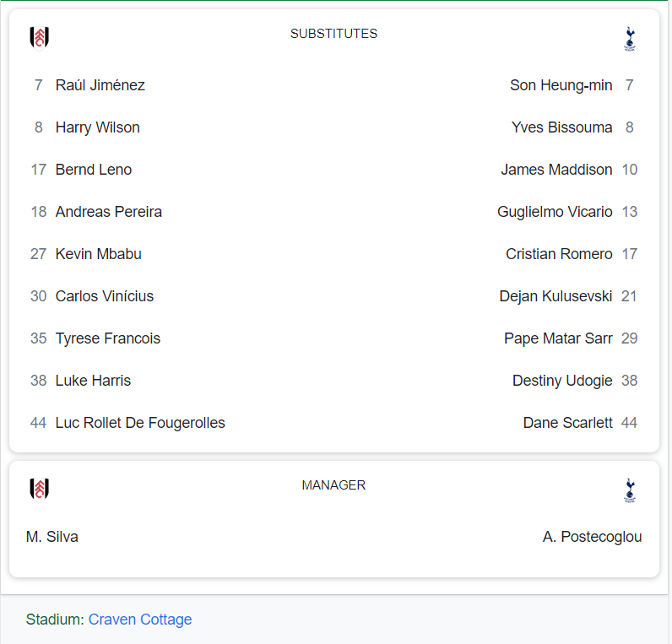
Task: Click the MANAGER section heading
Action: coord(333,485)
